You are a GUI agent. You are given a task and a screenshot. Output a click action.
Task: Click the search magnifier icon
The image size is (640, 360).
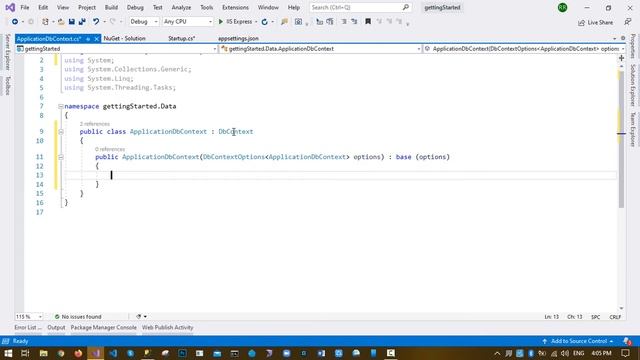(x=405, y=7)
